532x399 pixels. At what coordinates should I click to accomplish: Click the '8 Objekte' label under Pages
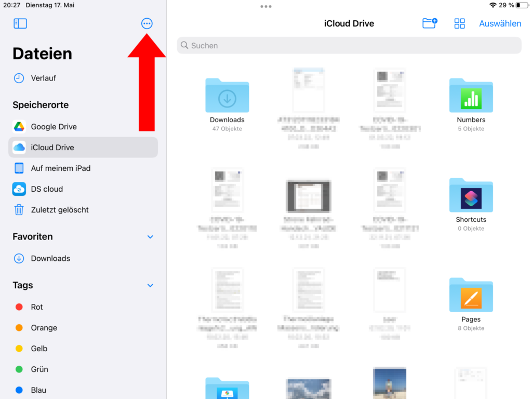coord(471,328)
